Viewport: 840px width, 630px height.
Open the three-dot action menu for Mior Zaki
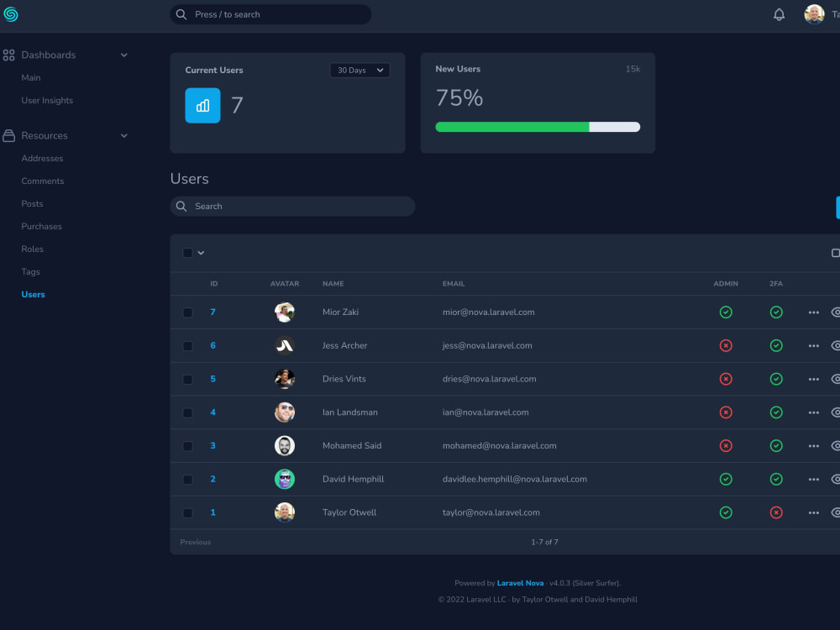(x=813, y=312)
